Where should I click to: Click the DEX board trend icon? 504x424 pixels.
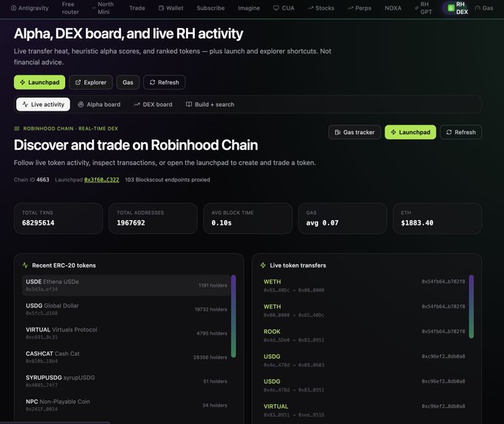tap(136, 105)
